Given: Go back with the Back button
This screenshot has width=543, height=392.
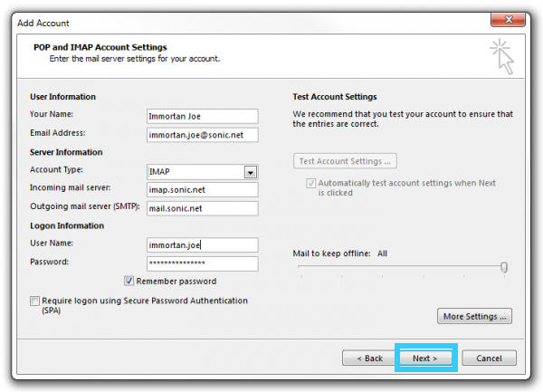Looking at the screenshot, I should click(369, 359).
